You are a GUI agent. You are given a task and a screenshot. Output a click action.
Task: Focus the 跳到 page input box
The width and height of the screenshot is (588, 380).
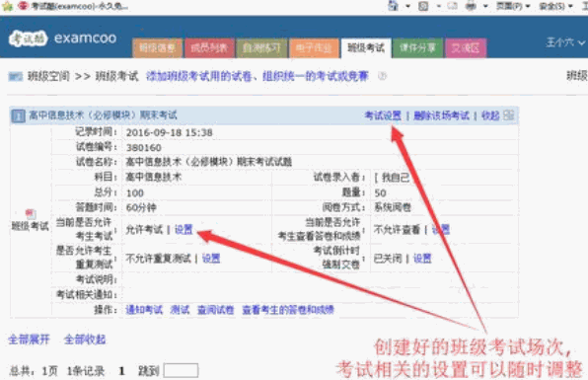coord(182,370)
